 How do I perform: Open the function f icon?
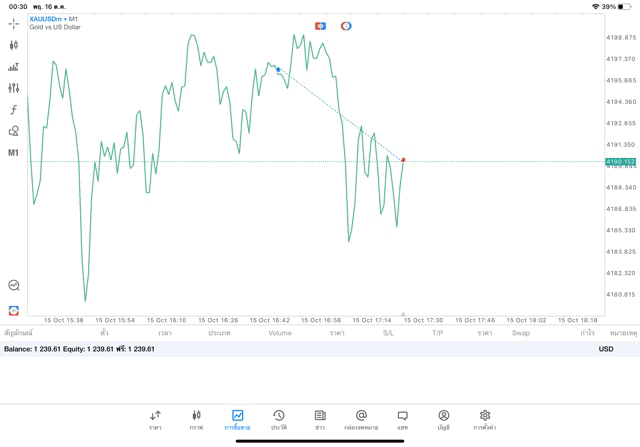pyautogui.click(x=14, y=110)
